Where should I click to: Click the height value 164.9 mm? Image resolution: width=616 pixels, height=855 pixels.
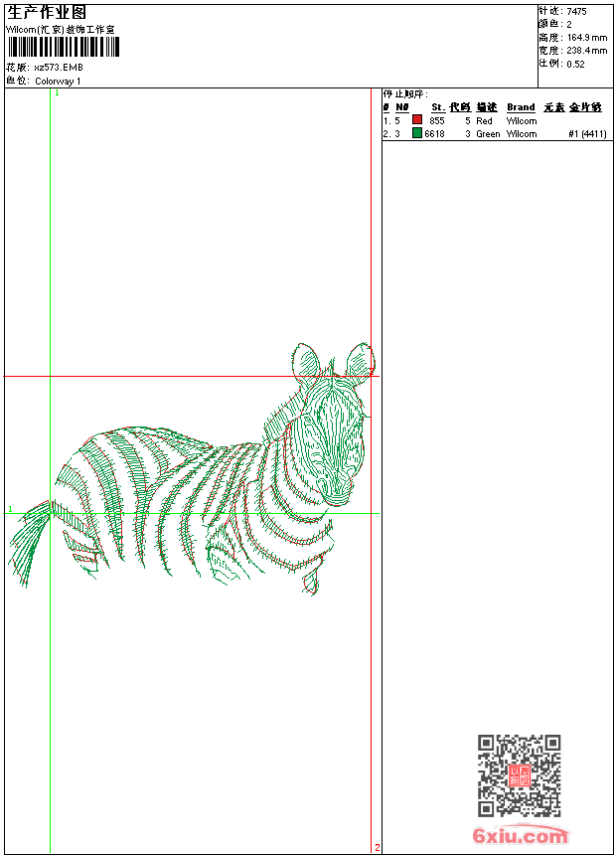pos(586,37)
